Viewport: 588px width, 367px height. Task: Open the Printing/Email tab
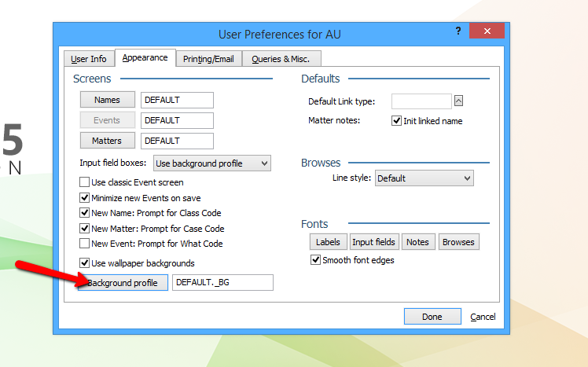[208, 59]
